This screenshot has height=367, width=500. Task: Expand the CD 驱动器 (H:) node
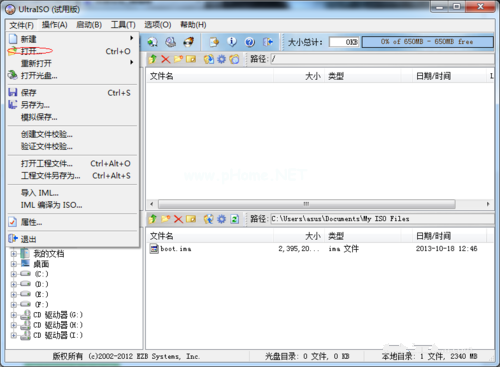click(14, 325)
